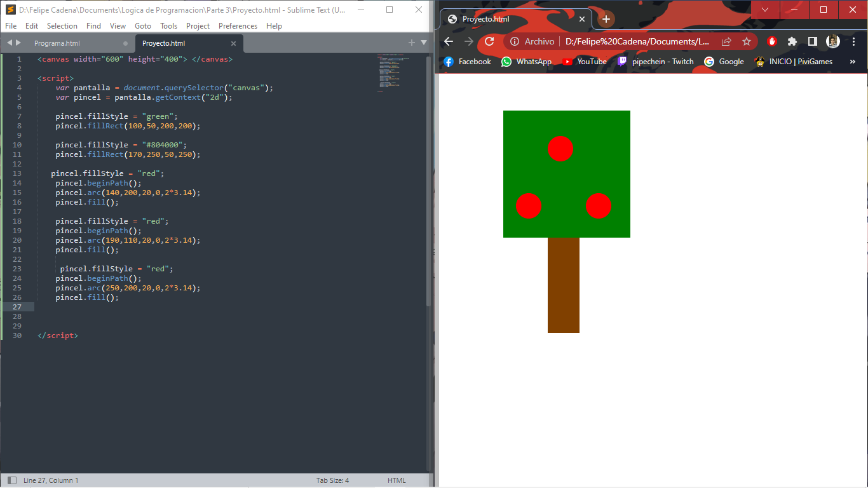
Task: Go forward in Chrome
Action: [469, 41]
